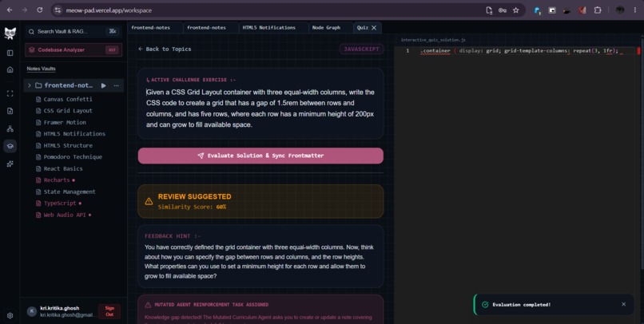Open the TypeScript note
The height and width of the screenshot is (324, 644).
(58, 203)
